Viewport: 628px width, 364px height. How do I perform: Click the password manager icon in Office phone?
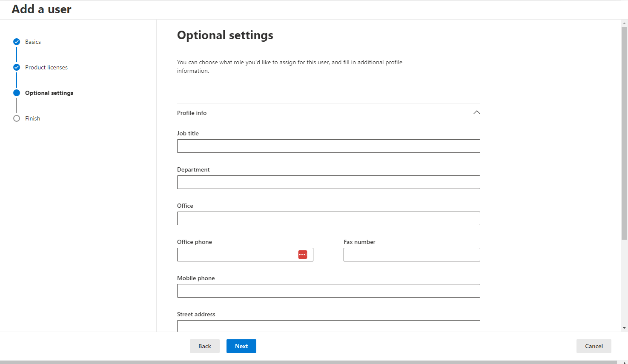click(x=303, y=255)
